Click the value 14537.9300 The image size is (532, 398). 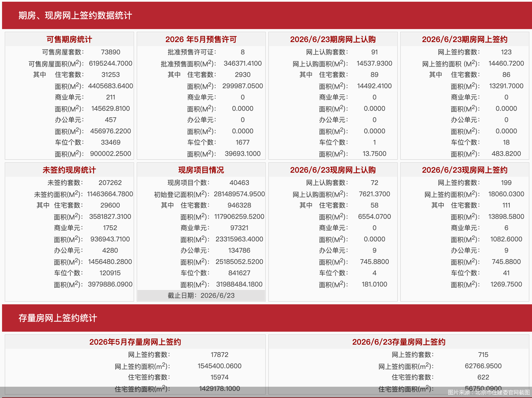point(375,63)
